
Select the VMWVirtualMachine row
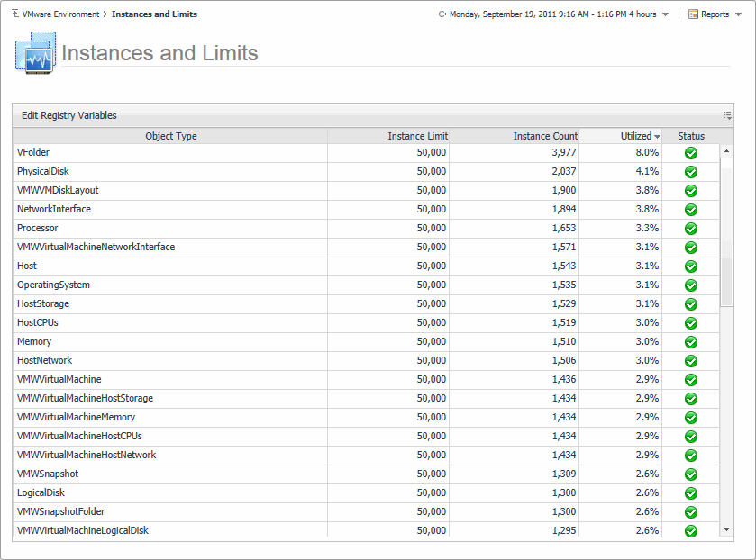tap(59, 379)
